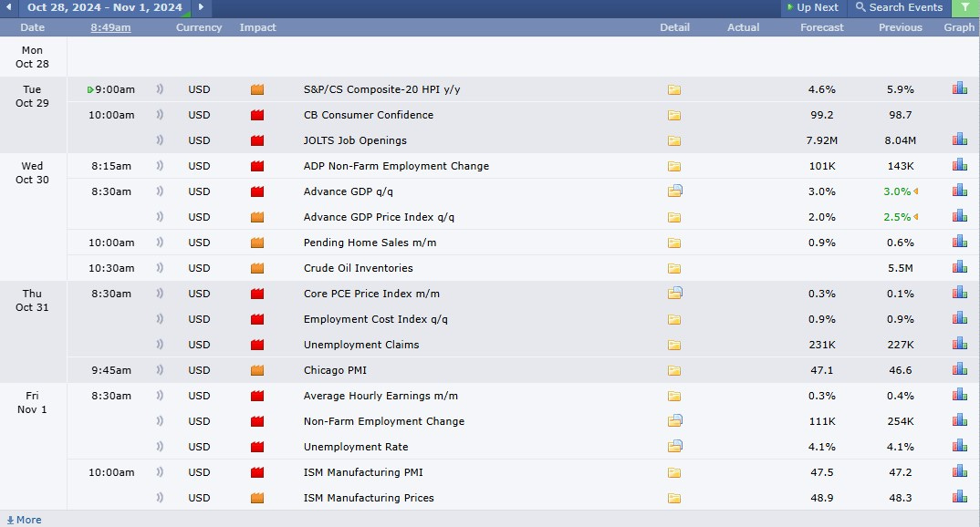Open detail folder for Chicago PMI
This screenshot has height=527, width=980.
click(x=673, y=370)
